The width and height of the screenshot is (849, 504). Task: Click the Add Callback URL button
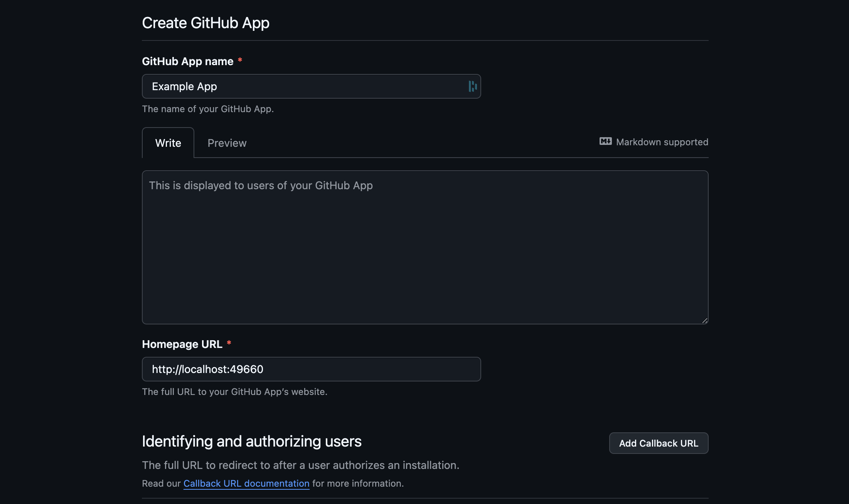(659, 443)
